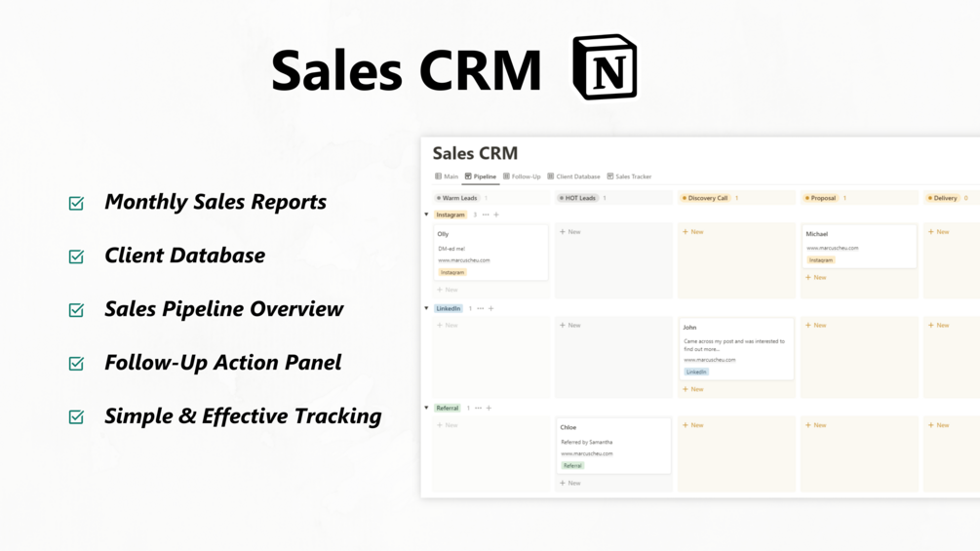The height and width of the screenshot is (551, 980).
Task: Open the Client Database view tab
Action: (573, 177)
